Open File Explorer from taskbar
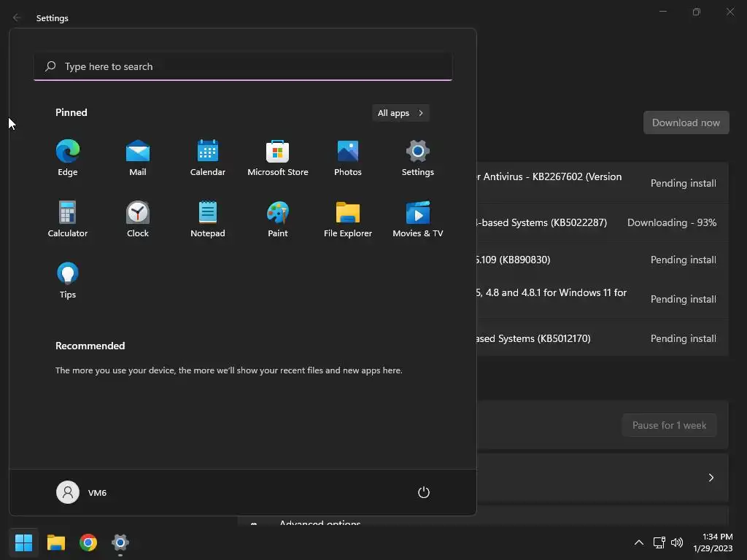 point(55,542)
